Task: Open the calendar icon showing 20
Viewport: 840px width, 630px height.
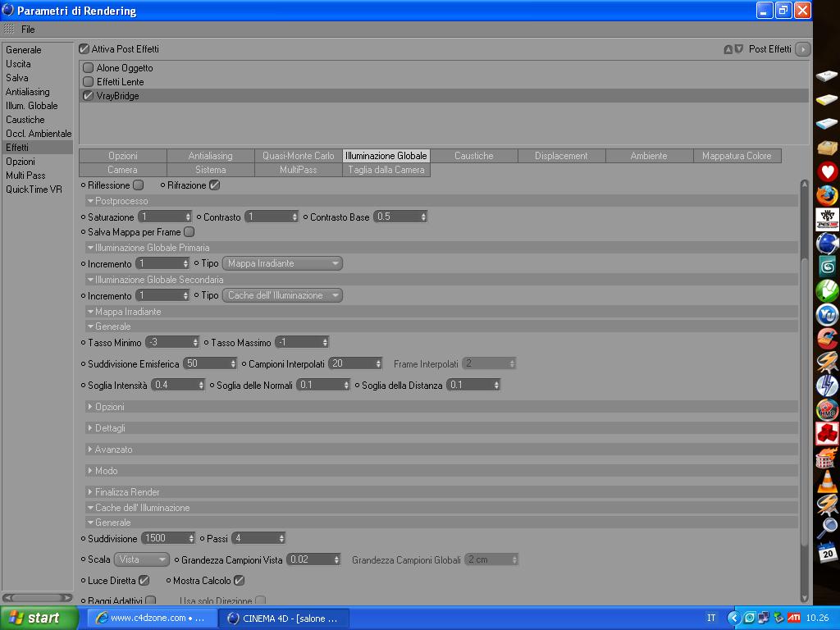Action: click(827, 552)
